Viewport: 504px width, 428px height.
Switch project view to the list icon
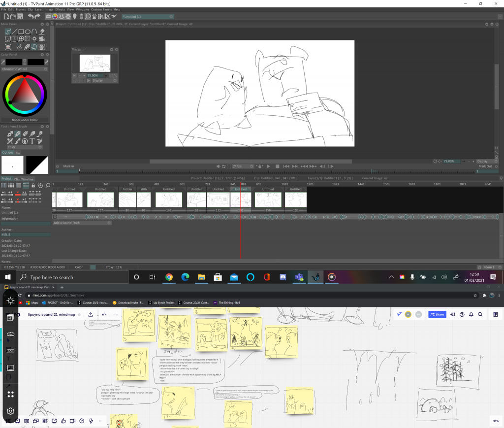pyautogui.click(x=18, y=186)
